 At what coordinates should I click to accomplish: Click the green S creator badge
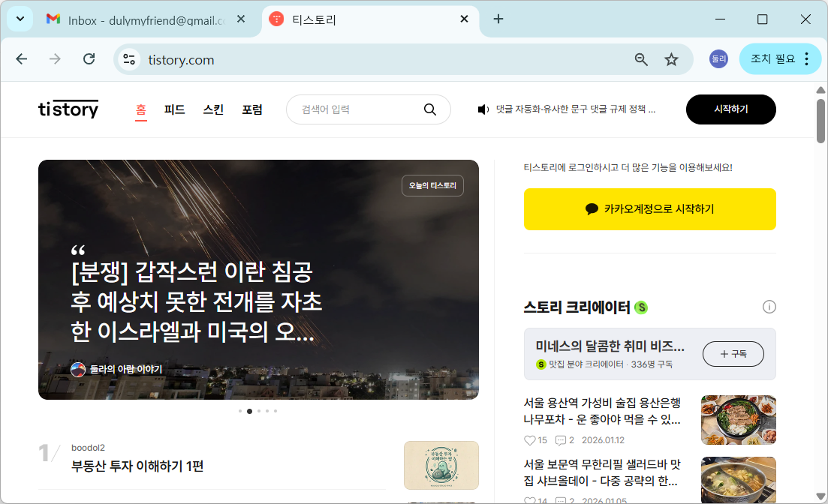pos(641,307)
